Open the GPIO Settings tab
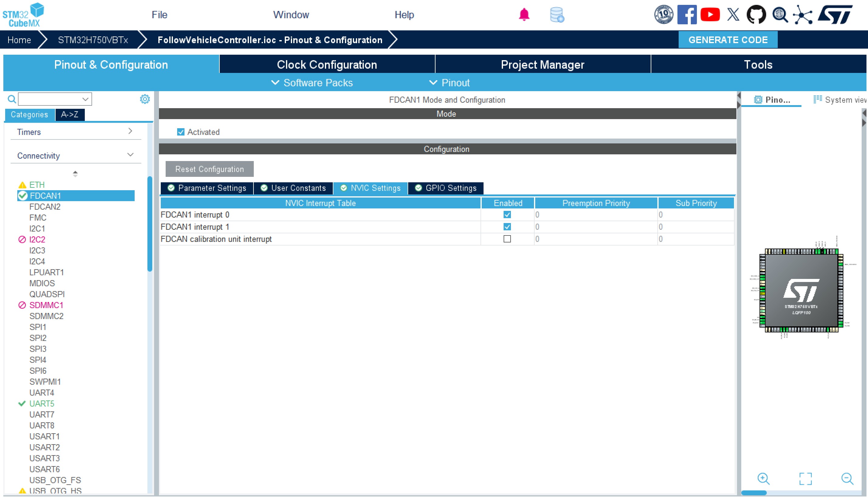868x498 pixels. pyautogui.click(x=446, y=188)
